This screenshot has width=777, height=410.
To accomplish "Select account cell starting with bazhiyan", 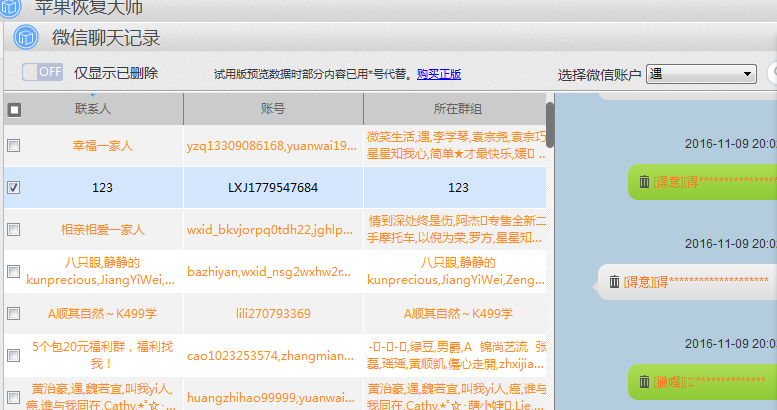I will 273,272.
